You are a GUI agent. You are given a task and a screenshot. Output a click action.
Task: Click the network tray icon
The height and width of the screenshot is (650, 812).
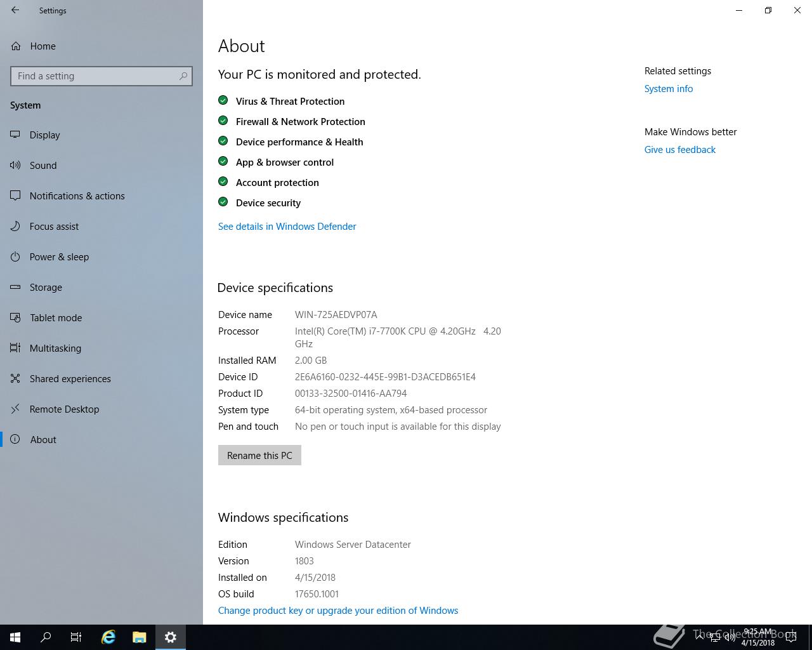715,637
